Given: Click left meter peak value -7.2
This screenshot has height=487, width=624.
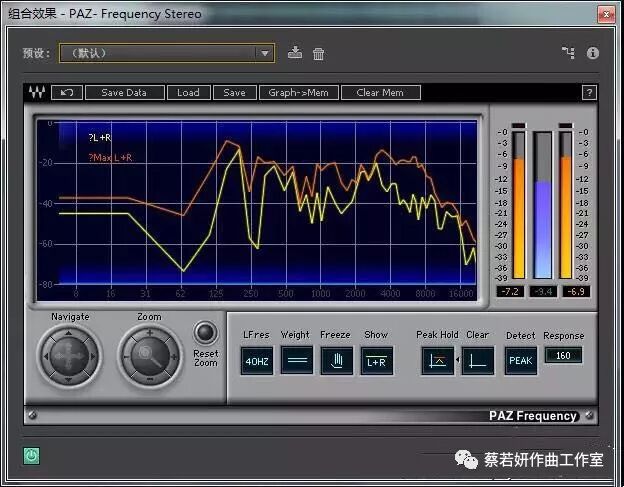Looking at the screenshot, I should pyautogui.click(x=510, y=292).
